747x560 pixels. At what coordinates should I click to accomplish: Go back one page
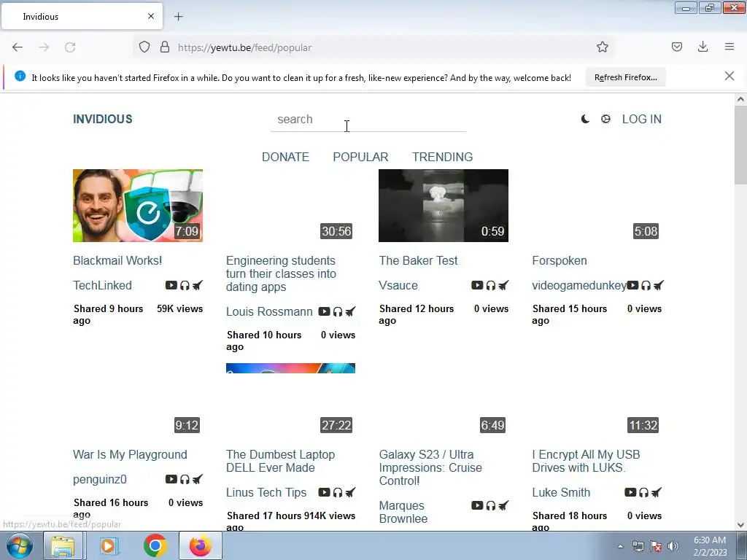(x=18, y=47)
